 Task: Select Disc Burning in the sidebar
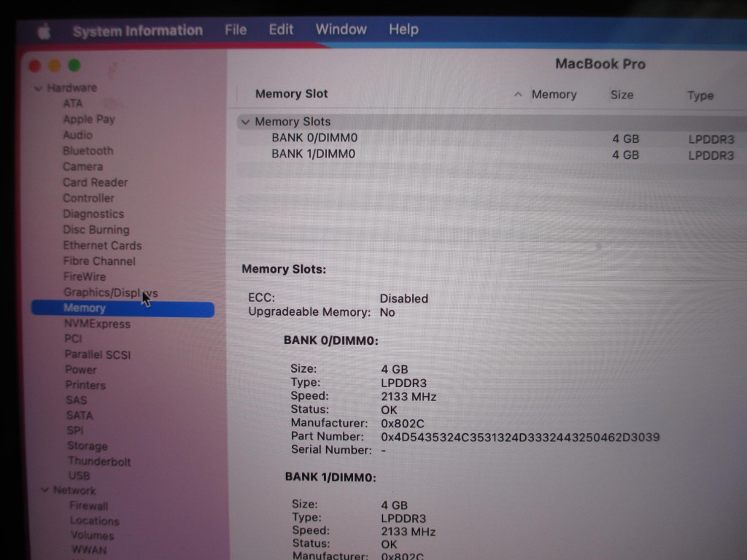tap(96, 230)
